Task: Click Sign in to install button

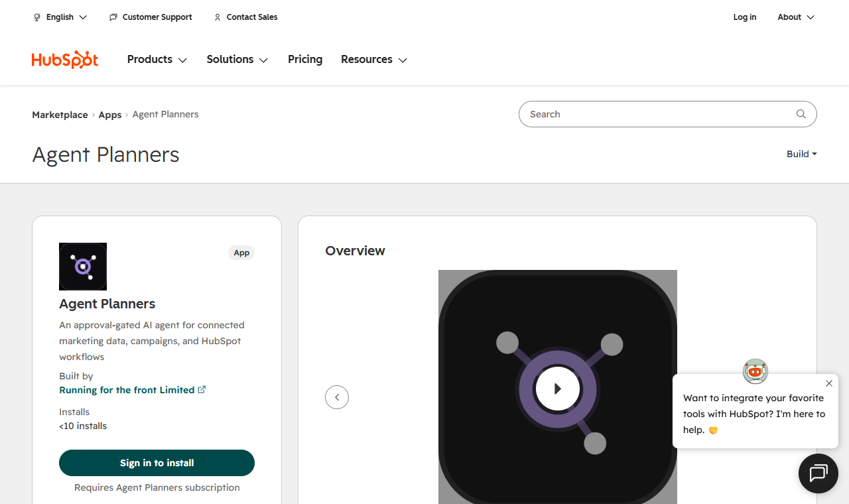Action: (157, 463)
